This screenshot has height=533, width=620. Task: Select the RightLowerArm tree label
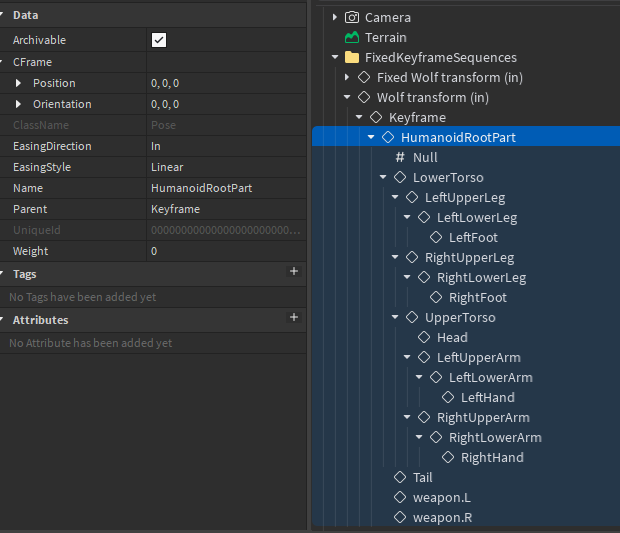[x=495, y=438]
